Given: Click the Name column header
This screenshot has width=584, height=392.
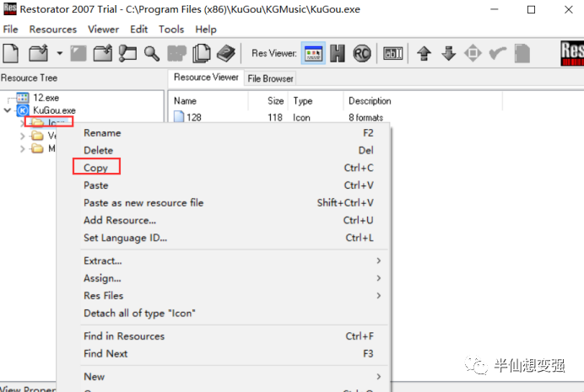Looking at the screenshot, I should click(209, 101).
